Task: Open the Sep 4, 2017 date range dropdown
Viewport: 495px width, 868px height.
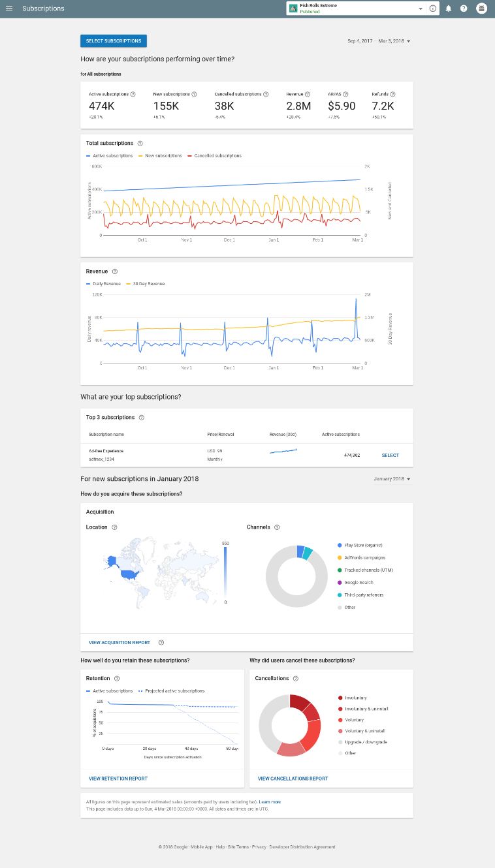Action: pyautogui.click(x=379, y=41)
